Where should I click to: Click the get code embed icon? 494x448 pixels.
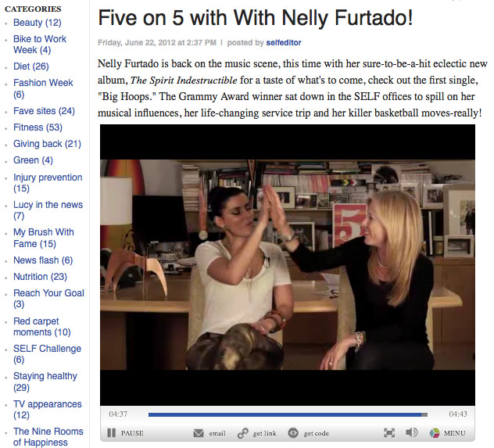pyautogui.click(x=293, y=433)
